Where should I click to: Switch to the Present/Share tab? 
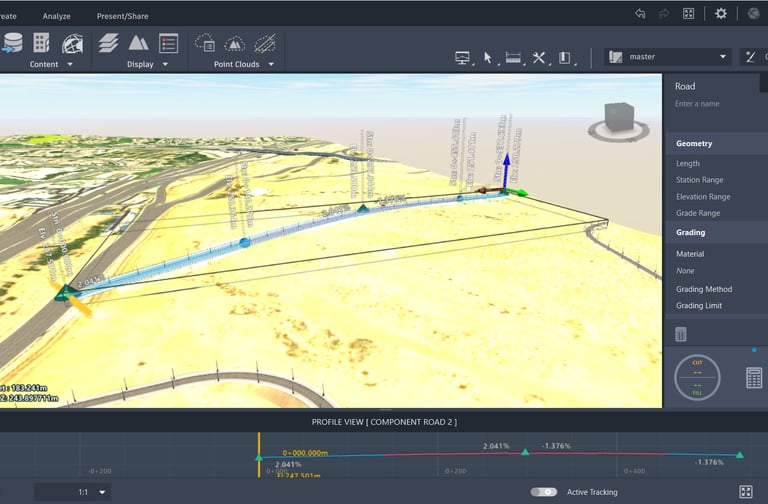click(x=122, y=16)
